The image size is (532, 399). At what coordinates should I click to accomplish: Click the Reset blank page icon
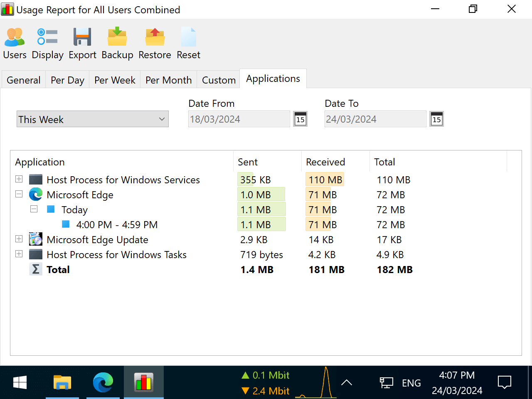[x=188, y=37]
